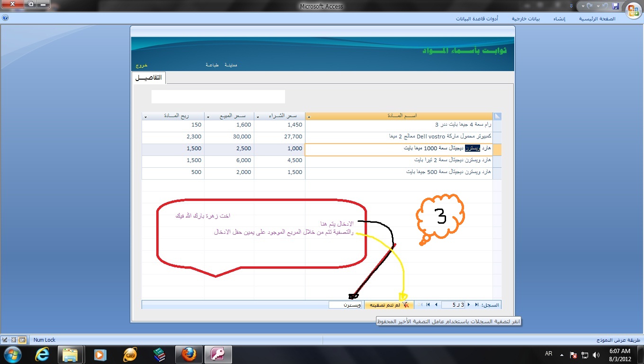Screen dimensions: 644x364
Task: Switch to Layout view icon in status bar
Action: [13, 340]
